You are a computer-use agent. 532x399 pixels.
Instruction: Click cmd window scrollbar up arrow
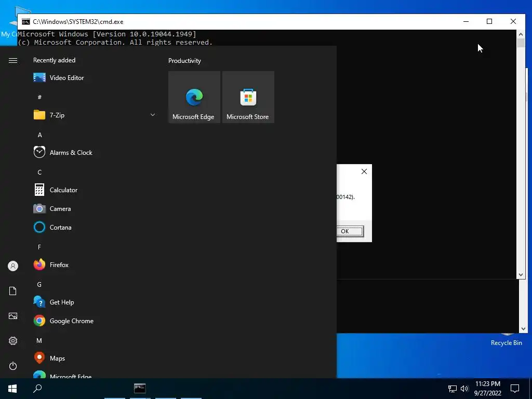[x=521, y=34]
